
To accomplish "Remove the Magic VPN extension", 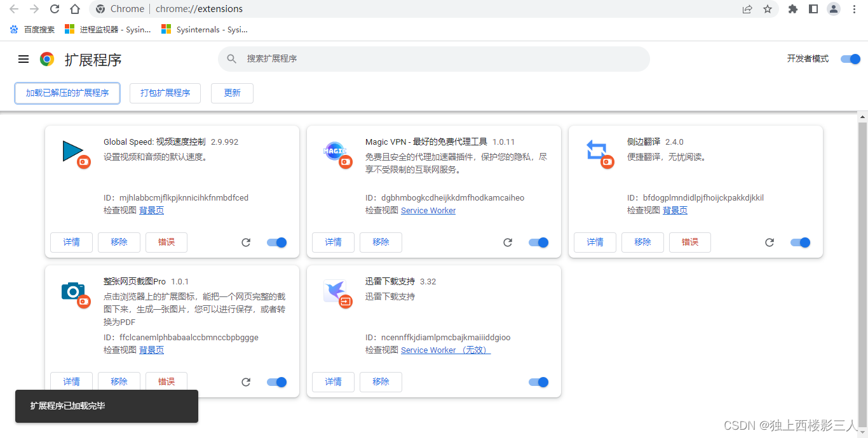I will (x=381, y=242).
